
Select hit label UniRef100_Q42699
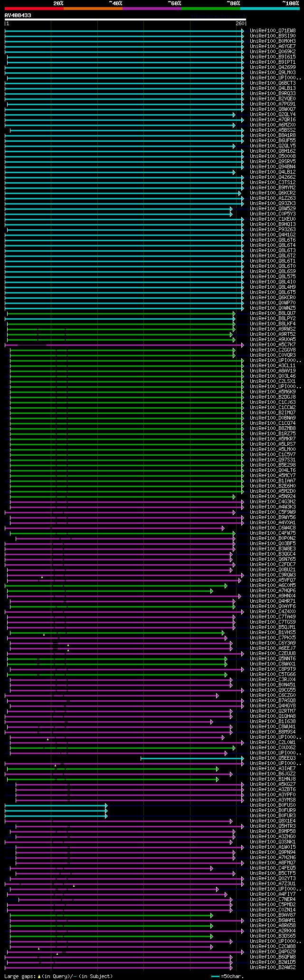pos(273,67)
